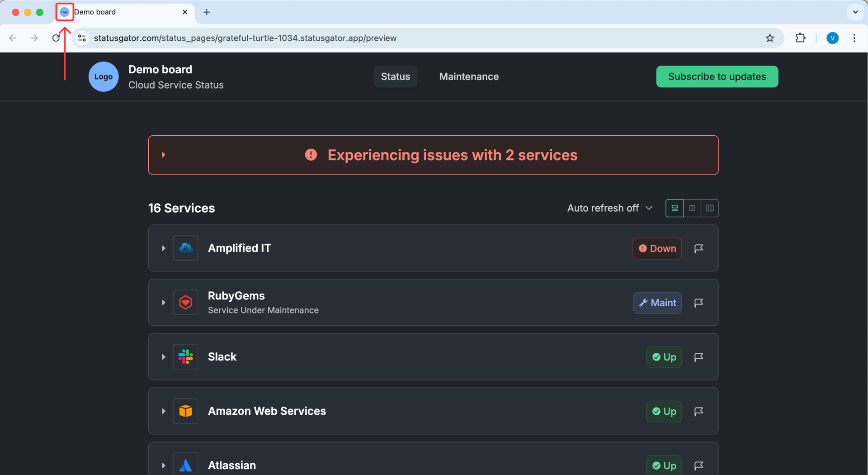Click the Down status badge

657,248
